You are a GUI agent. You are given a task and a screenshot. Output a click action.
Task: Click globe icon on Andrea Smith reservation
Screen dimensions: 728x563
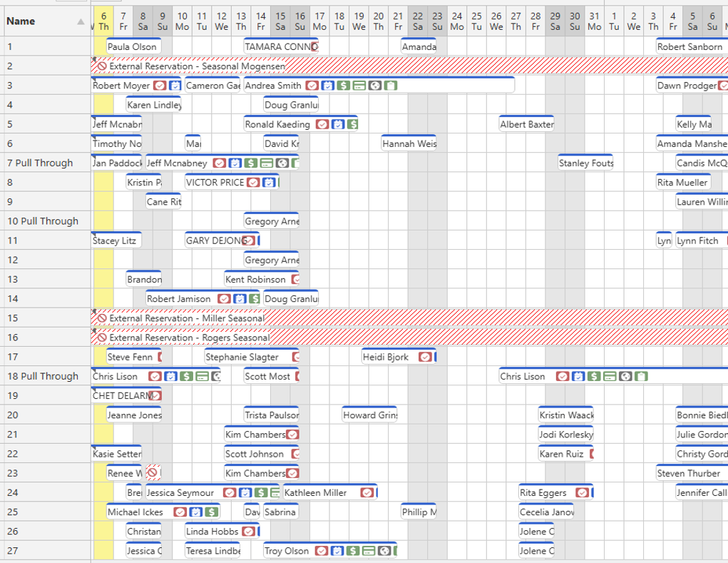[x=375, y=86]
